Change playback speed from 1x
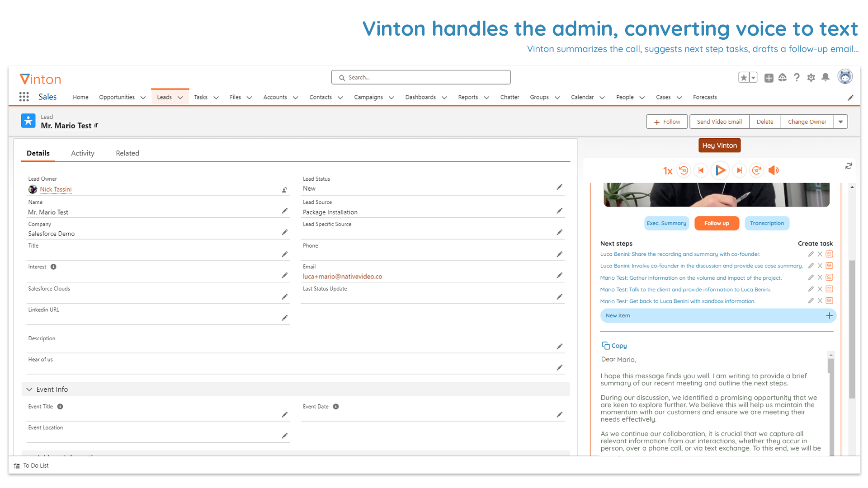The image size is (868, 488). (668, 171)
